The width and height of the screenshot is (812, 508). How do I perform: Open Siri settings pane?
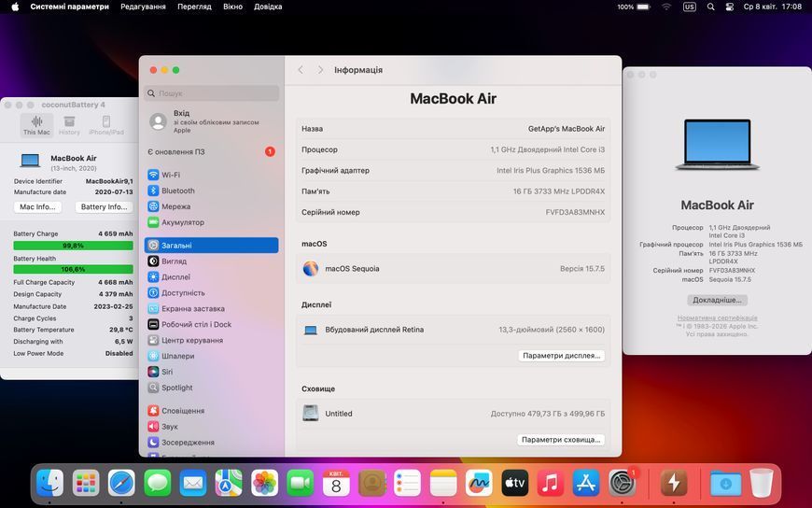211,372
